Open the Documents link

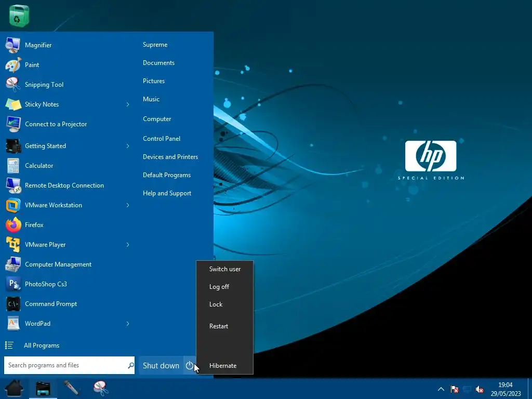coord(159,63)
